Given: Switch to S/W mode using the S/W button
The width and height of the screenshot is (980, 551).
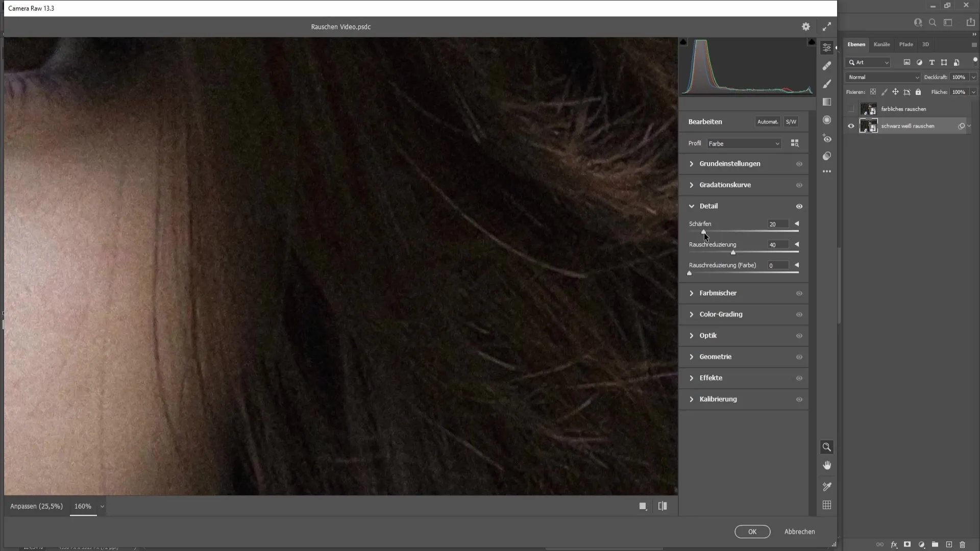Looking at the screenshot, I should point(793,122).
